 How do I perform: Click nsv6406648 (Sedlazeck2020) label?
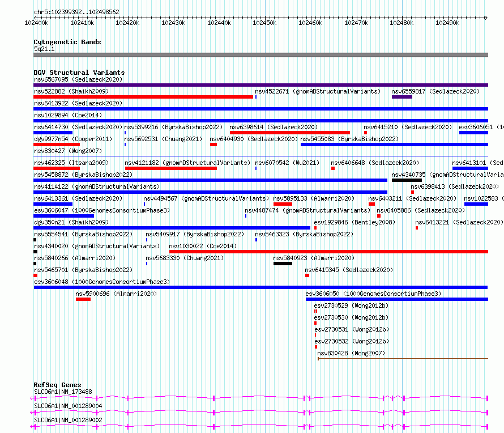(x=375, y=163)
